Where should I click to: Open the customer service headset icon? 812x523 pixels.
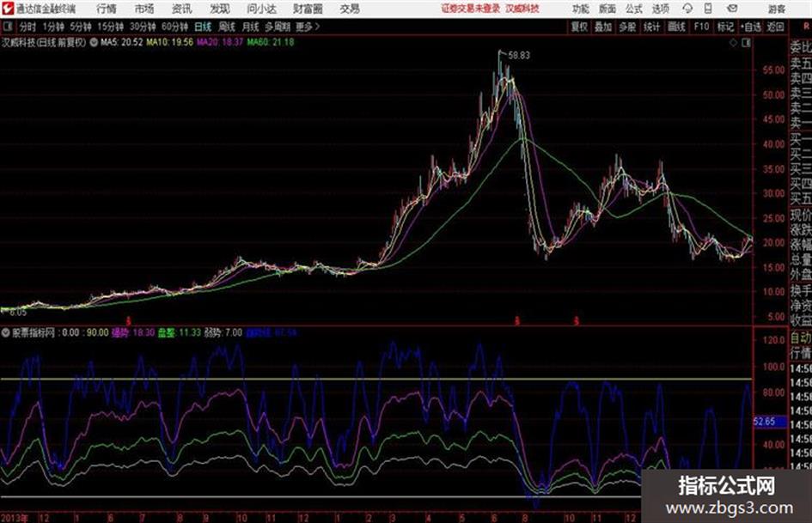(687, 9)
